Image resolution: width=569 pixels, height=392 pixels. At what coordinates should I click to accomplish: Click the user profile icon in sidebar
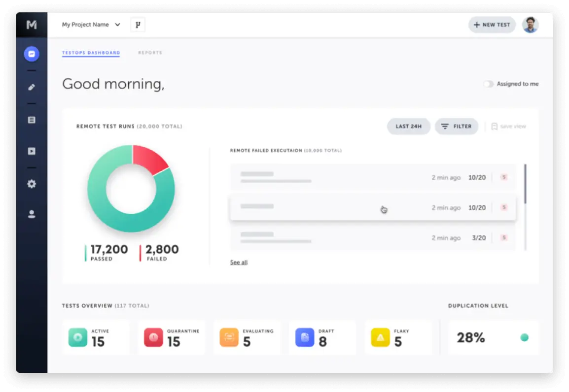tap(31, 214)
